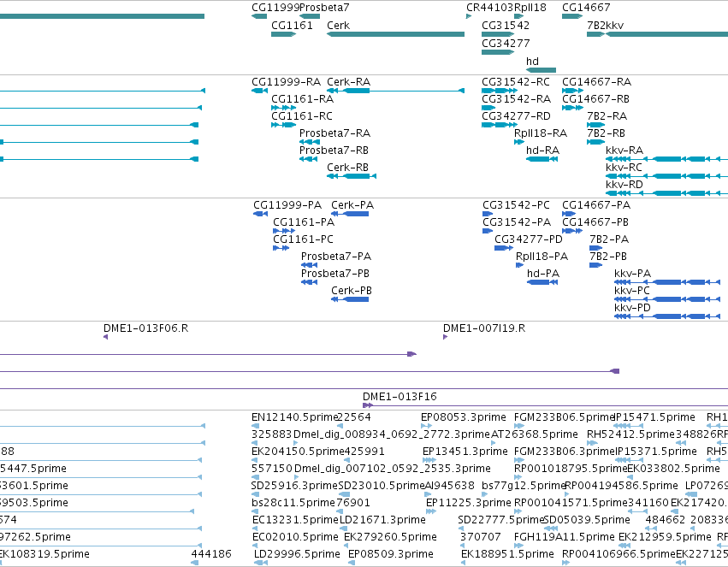Viewport: 728px width, 567px height.
Task: Click the CG31542-PC protein label
Action: pos(516,205)
